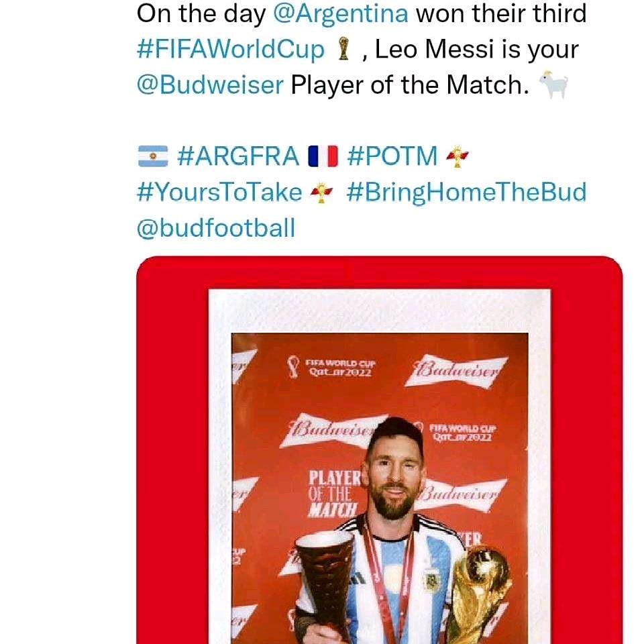The image size is (644, 644).
Task: Open the @Argentina mention link
Action: click(x=341, y=14)
